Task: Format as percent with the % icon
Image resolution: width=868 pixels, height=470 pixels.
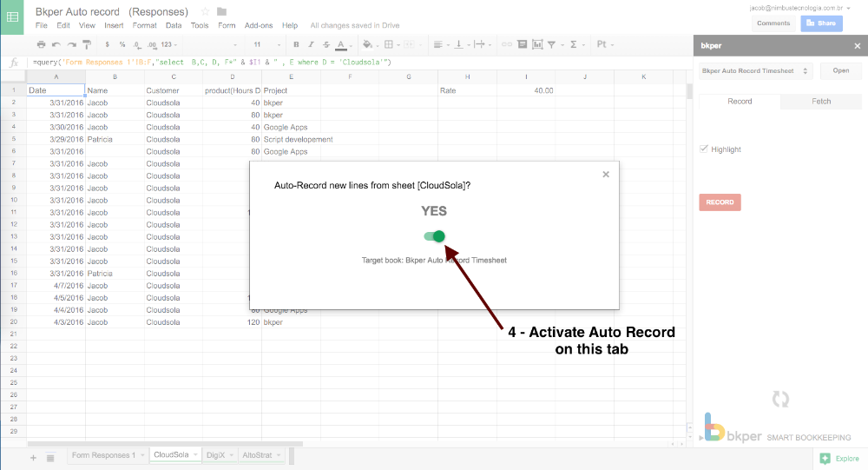Action: [122, 44]
